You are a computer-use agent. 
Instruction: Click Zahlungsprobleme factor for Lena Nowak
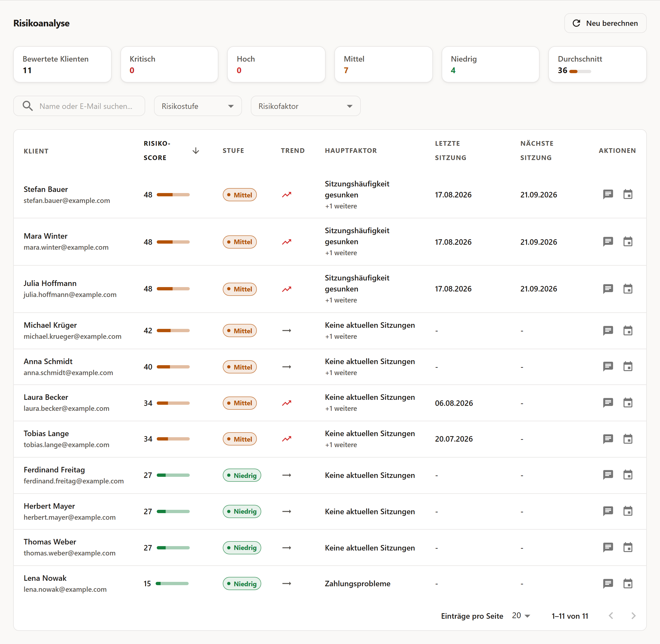point(358,584)
